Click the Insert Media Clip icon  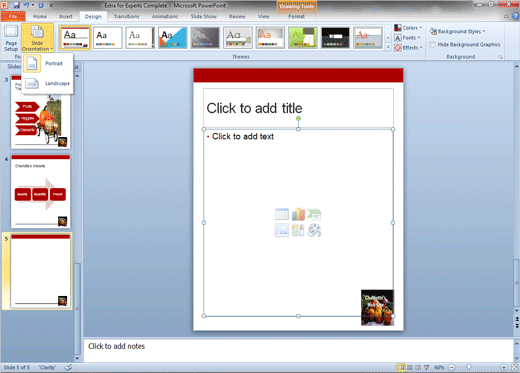[314, 230]
